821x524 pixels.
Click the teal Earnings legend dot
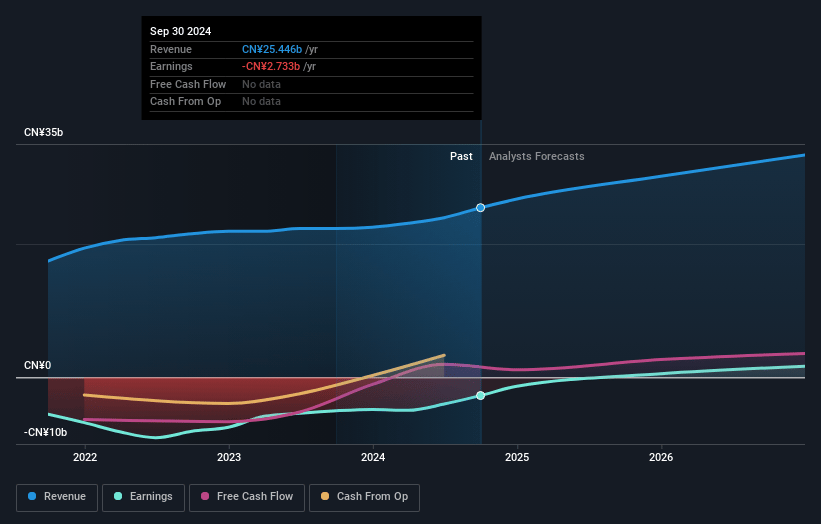[x=118, y=496]
